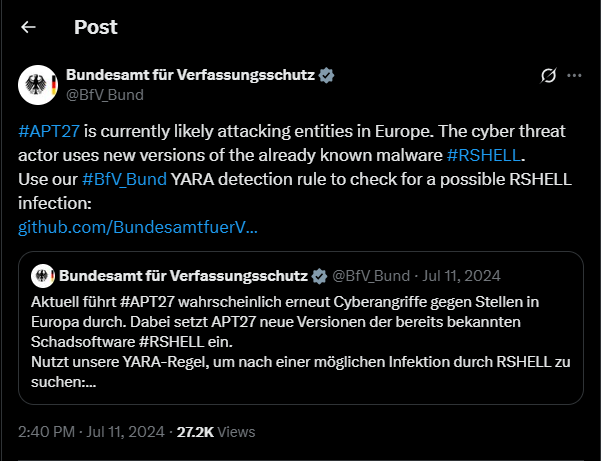Open the #RSHELL hashtag link
The image size is (601, 461).
tap(484, 155)
